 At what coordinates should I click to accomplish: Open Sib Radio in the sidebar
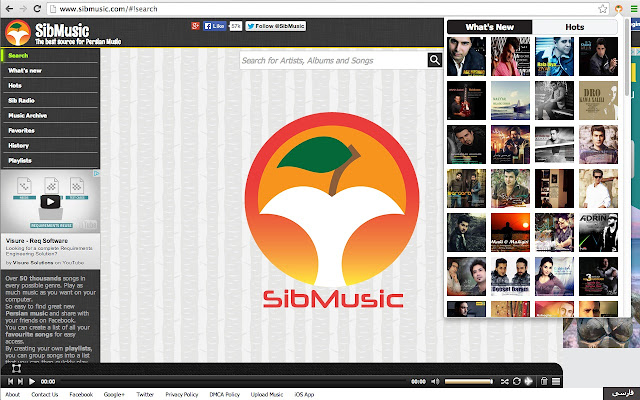pyautogui.click(x=50, y=100)
